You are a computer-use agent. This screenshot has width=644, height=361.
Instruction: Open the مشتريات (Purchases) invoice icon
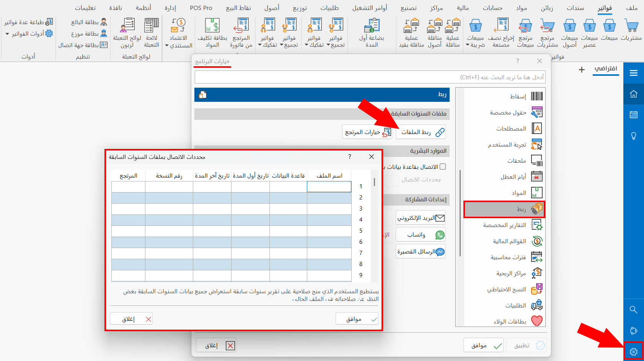(631, 33)
